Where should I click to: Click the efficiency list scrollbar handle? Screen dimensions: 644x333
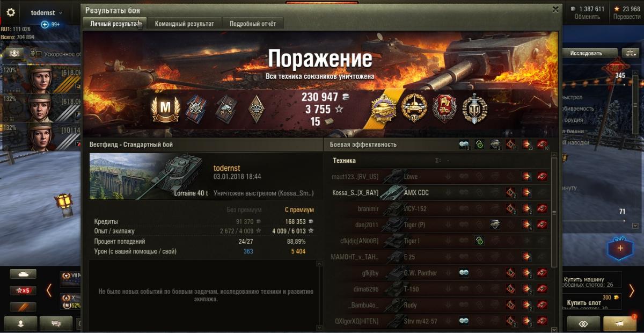[554, 215]
